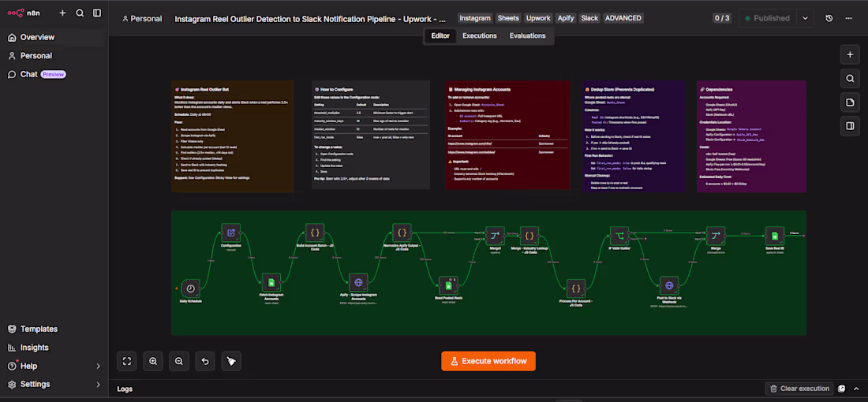This screenshot has height=402, width=868.
Task: Click the Execute workflow button
Action: [488, 361]
